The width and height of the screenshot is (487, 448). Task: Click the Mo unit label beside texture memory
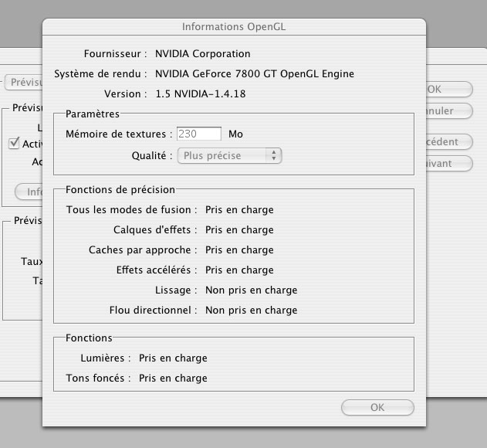pos(235,134)
